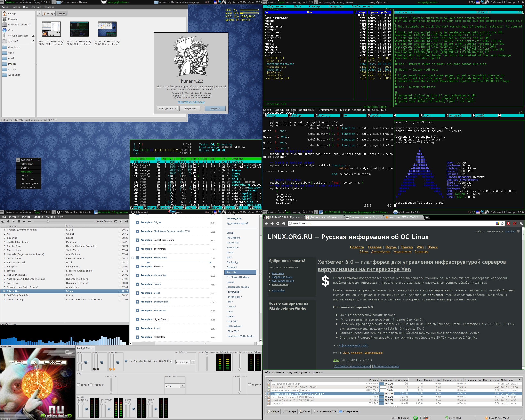The height and width of the screenshot is (420, 525).
Task: Expand the awesome submenu arrow in desktop menu
Action: click(x=39, y=160)
